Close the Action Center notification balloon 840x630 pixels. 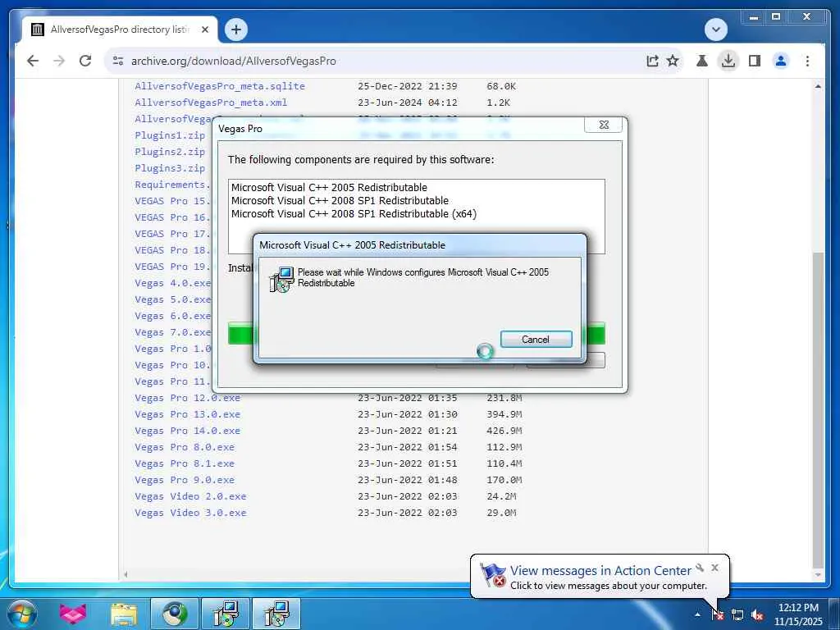point(714,568)
